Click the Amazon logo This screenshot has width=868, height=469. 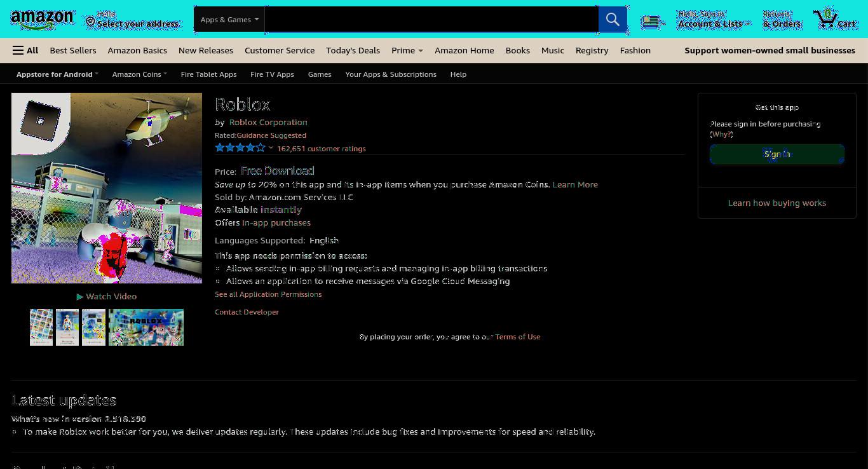tap(42, 20)
